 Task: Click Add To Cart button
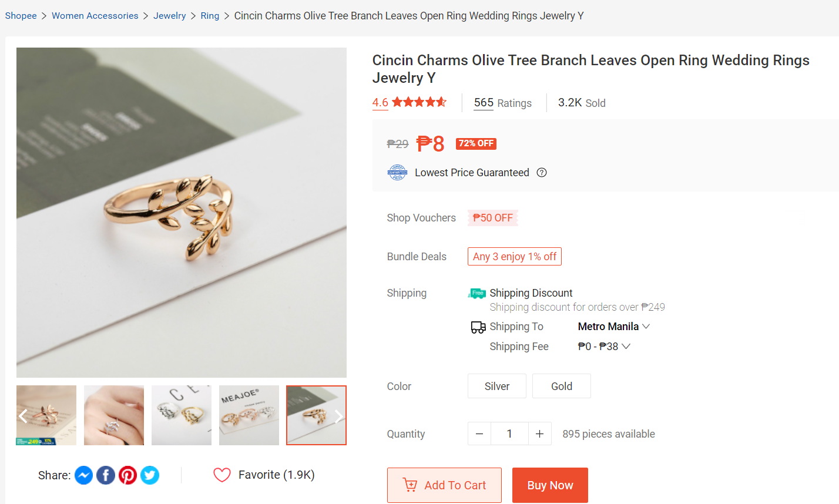click(444, 485)
